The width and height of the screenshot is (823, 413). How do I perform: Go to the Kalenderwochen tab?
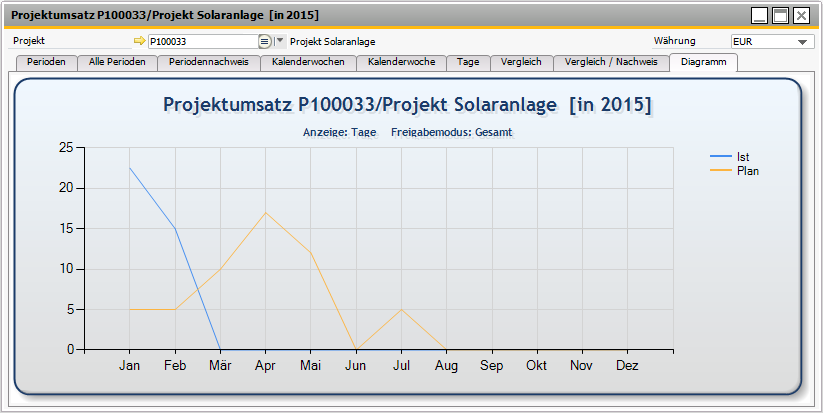308,62
